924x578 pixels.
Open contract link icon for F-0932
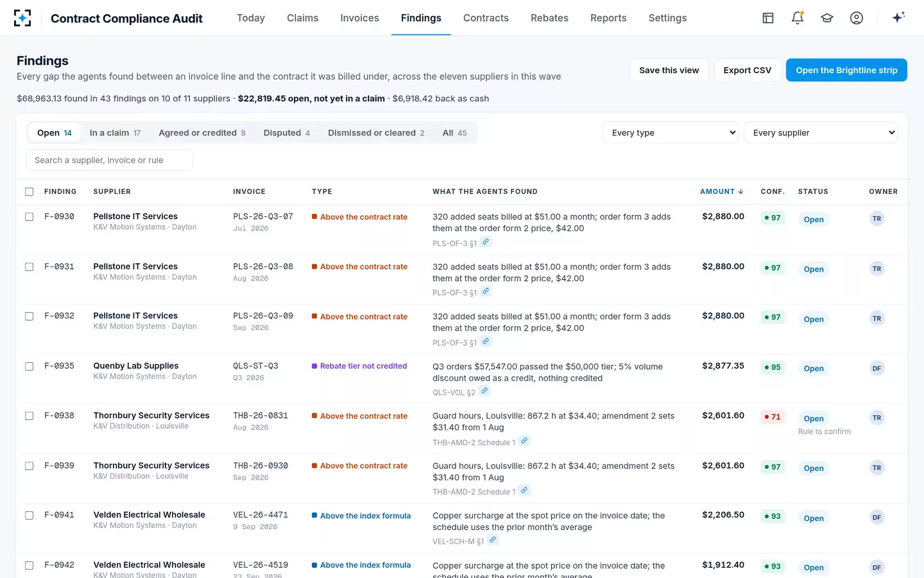pyautogui.click(x=486, y=342)
